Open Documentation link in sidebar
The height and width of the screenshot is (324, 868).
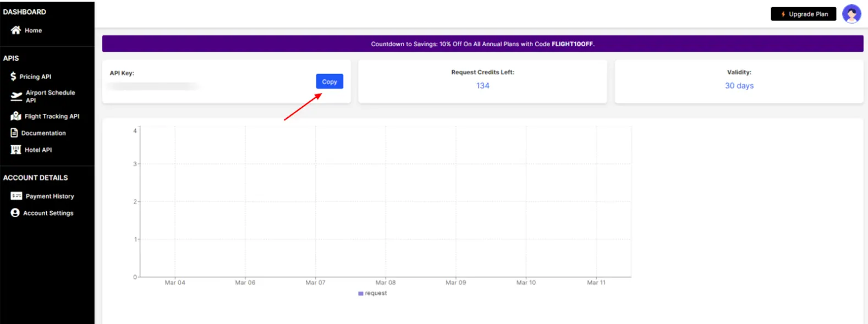pos(43,133)
